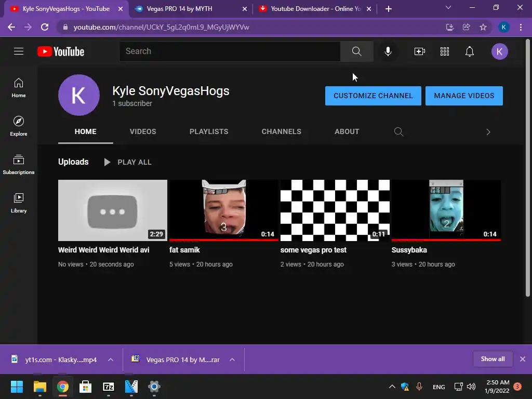This screenshot has width=532, height=399.
Task: Click the processing placeholder thumbnail 2:29
Action: 113,210
